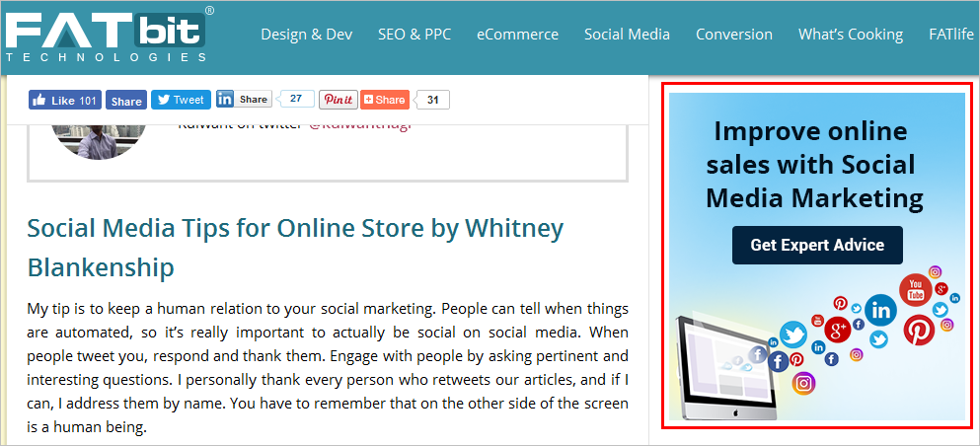
Task: Share the post on LinkedIn
Action: pyautogui.click(x=244, y=100)
